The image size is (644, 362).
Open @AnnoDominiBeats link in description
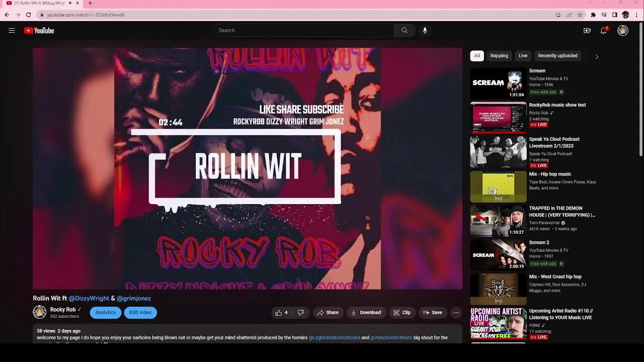[x=391, y=338]
